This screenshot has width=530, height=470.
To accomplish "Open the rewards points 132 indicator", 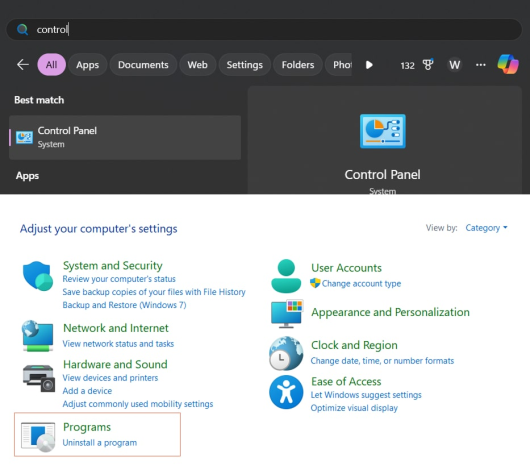I will pyautogui.click(x=407, y=65).
